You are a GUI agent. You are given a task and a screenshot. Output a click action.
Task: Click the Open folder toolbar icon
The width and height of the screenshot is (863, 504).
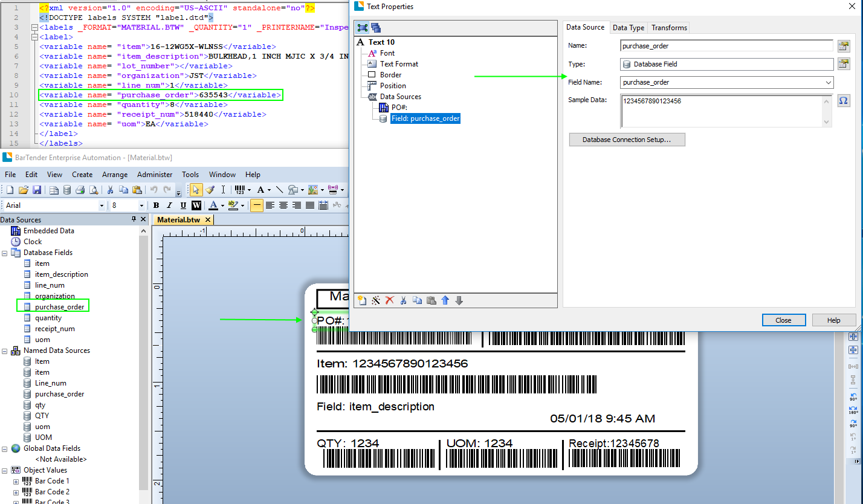(24, 190)
